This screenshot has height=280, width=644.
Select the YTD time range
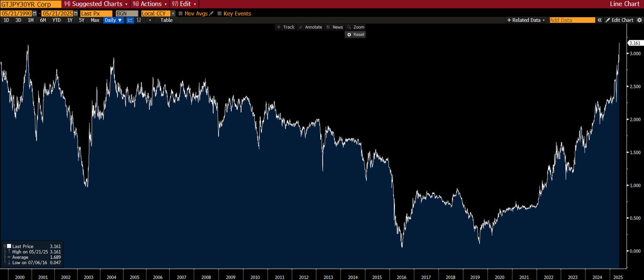(x=56, y=20)
